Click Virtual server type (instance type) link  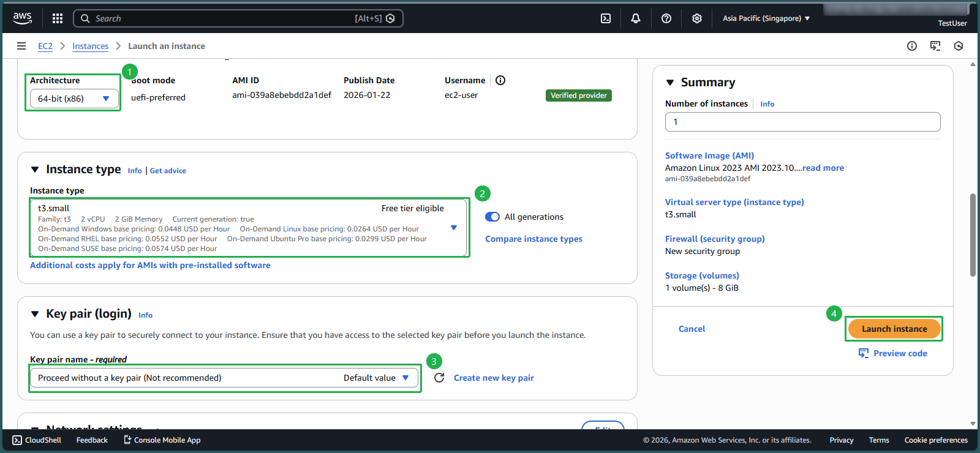tap(734, 202)
